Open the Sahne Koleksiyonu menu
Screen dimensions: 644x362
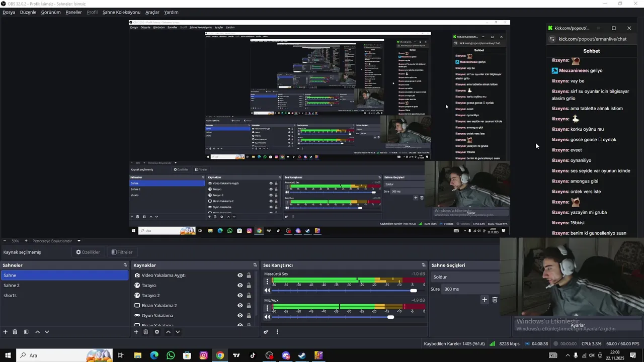tap(121, 12)
